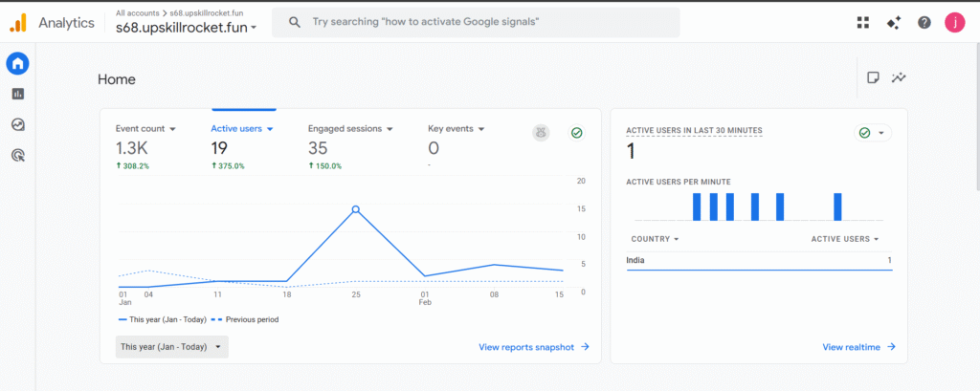Click the Insights trend line icon
Screen dimensions: 980x391
(899, 78)
